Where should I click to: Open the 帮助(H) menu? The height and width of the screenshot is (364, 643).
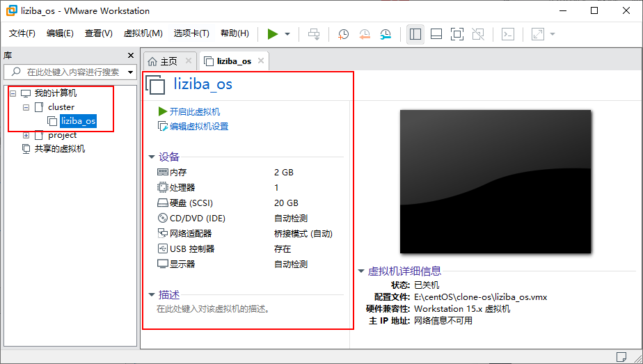(235, 33)
